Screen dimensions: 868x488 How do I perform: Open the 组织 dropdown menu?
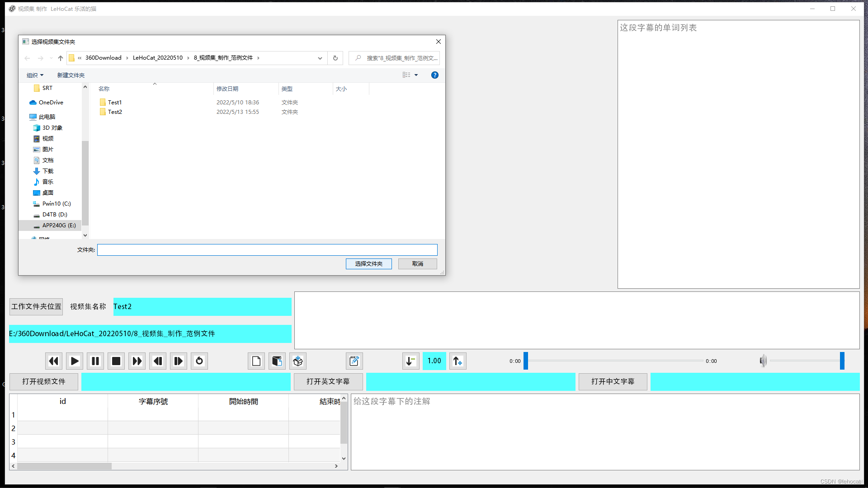tap(35, 75)
